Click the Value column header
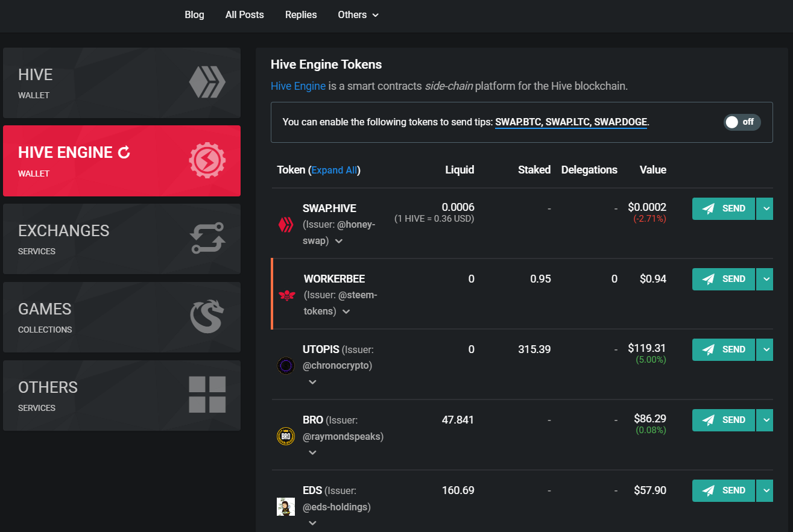793x532 pixels. tap(653, 170)
